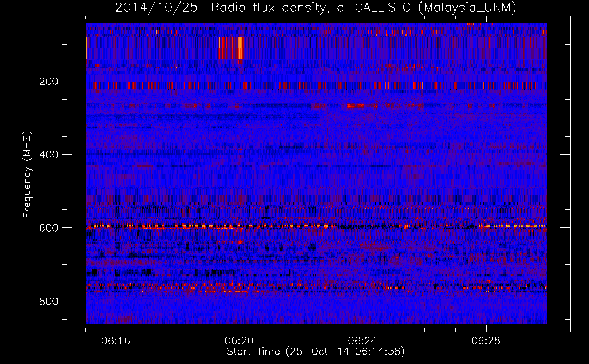Click the 06:20 time tick label
589x364 pixels.
pos(239,341)
